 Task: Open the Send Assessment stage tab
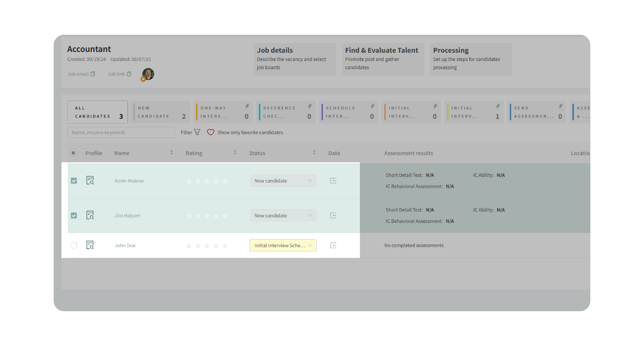536,112
